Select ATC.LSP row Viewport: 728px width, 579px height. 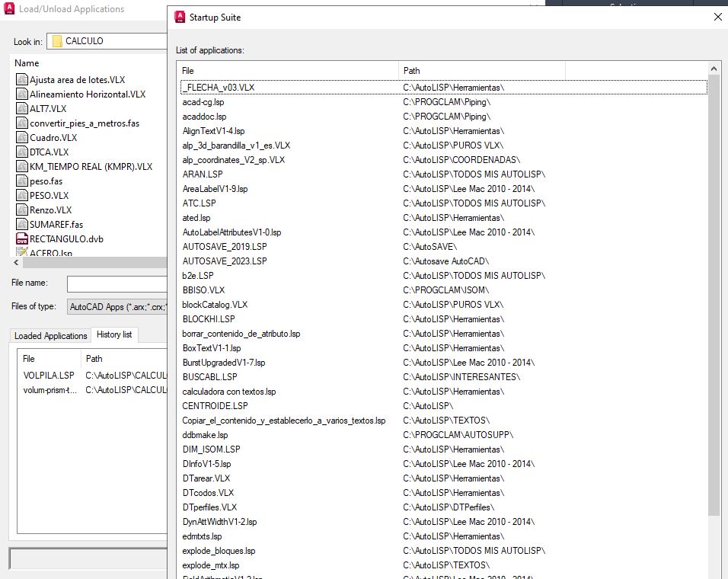point(443,203)
